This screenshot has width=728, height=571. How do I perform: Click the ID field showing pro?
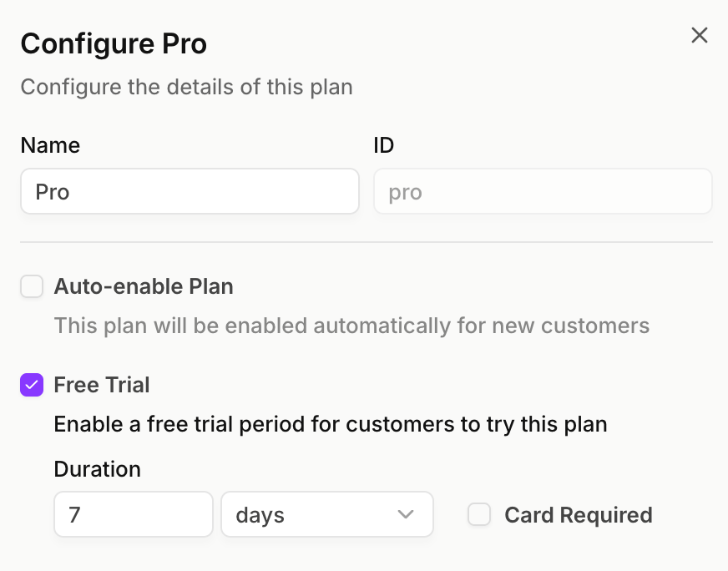point(543,191)
